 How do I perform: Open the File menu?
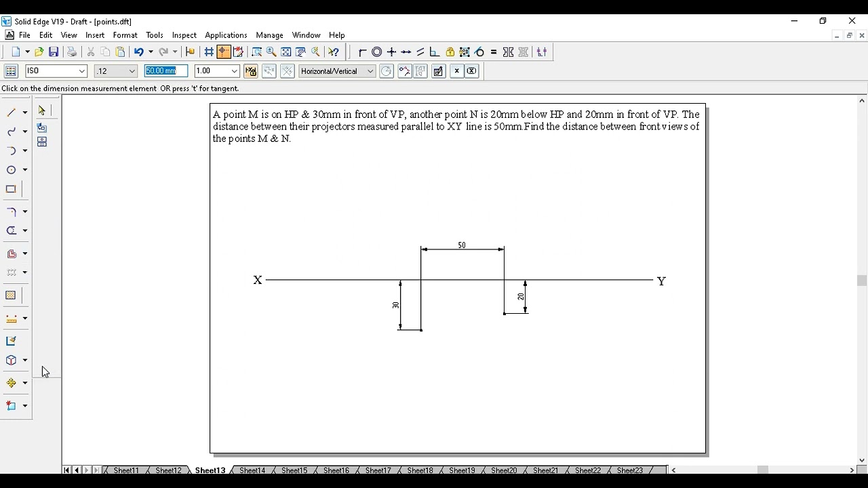pyautogui.click(x=24, y=35)
